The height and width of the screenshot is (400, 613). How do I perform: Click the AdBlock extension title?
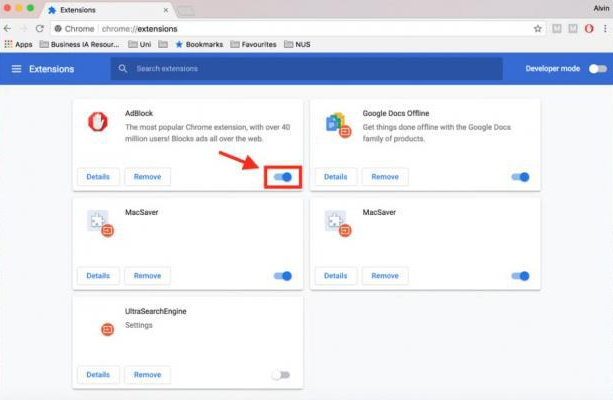coord(139,113)
